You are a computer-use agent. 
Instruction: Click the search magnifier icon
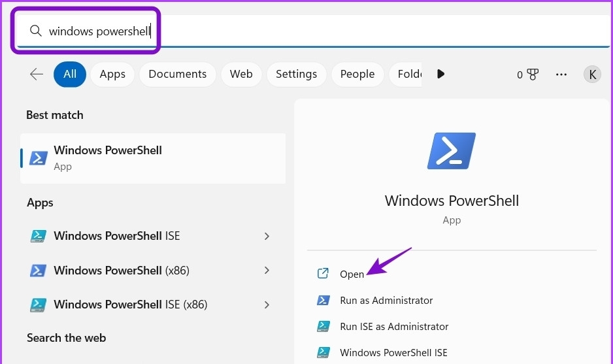point(35,31)
